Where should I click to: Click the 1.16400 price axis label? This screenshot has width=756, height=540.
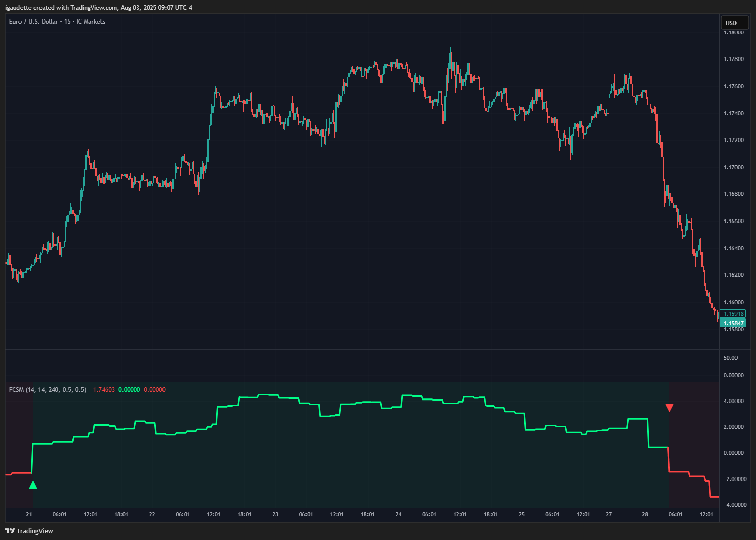733,248
